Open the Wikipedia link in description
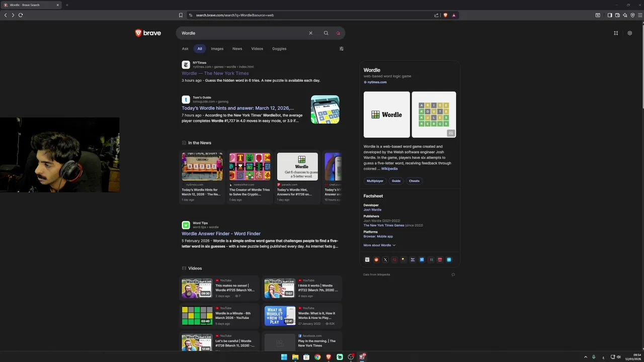Viewport: 644px width, 362px height. click(389, 168)
